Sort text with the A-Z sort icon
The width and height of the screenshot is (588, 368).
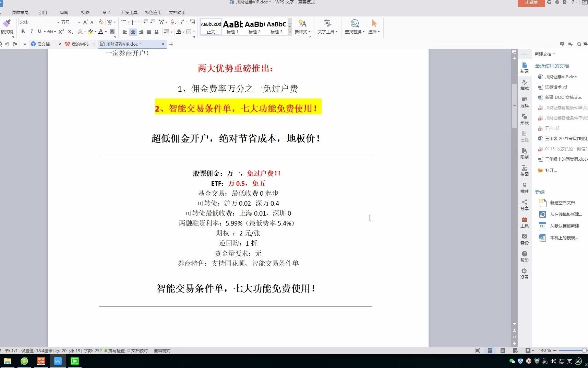(173, 22)
